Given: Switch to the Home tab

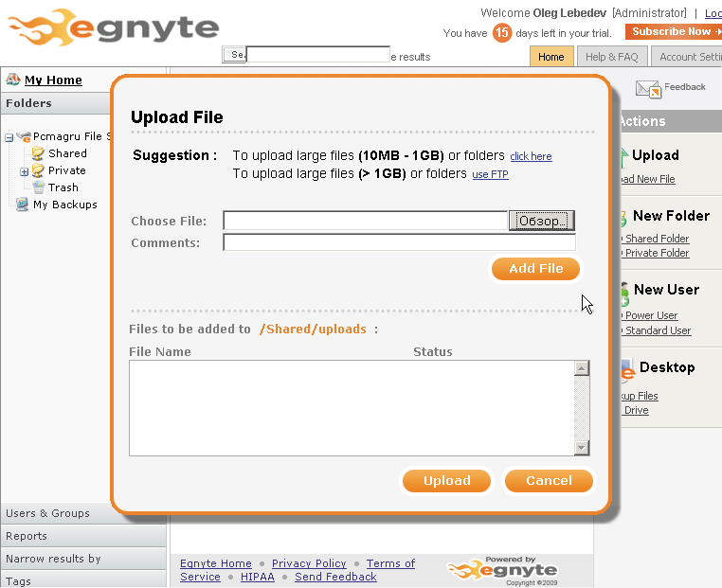Looking at the screenshot, I should (551, 57).
